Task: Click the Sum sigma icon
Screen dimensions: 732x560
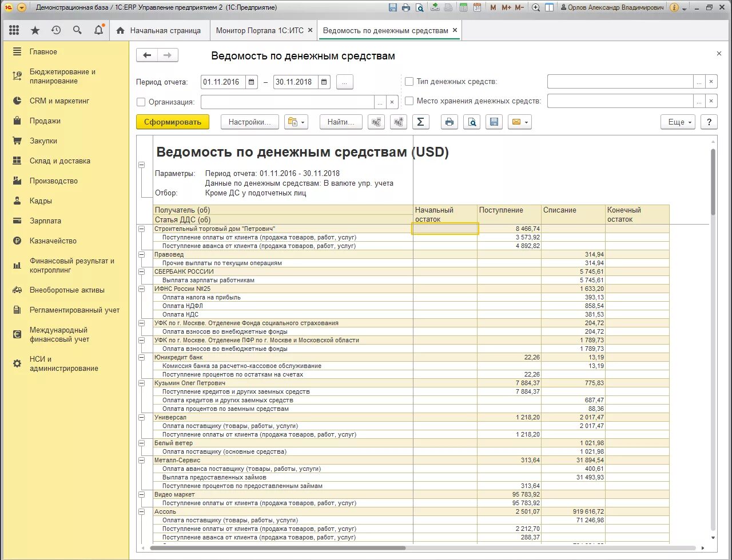Action: point(421,122)
